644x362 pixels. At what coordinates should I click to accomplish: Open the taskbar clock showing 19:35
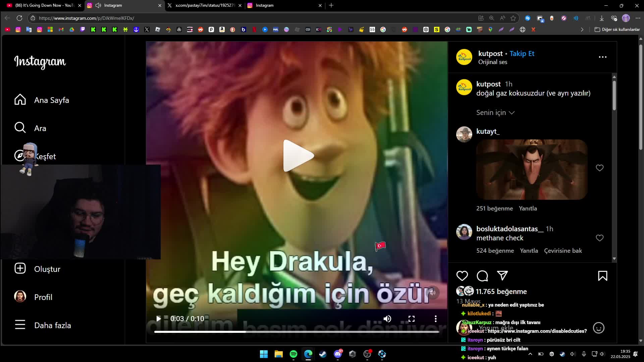click(621, 354)
